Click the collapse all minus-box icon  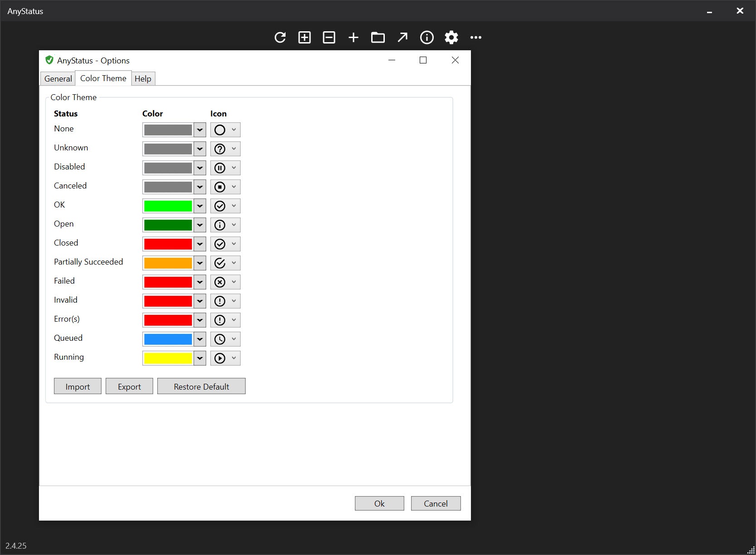tap(329, 37)
